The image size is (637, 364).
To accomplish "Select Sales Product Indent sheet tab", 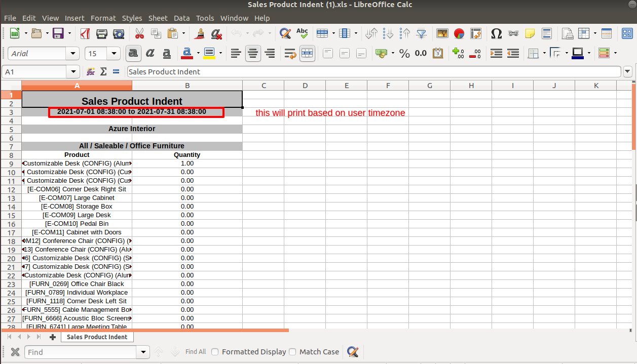I will coord(97,337).
